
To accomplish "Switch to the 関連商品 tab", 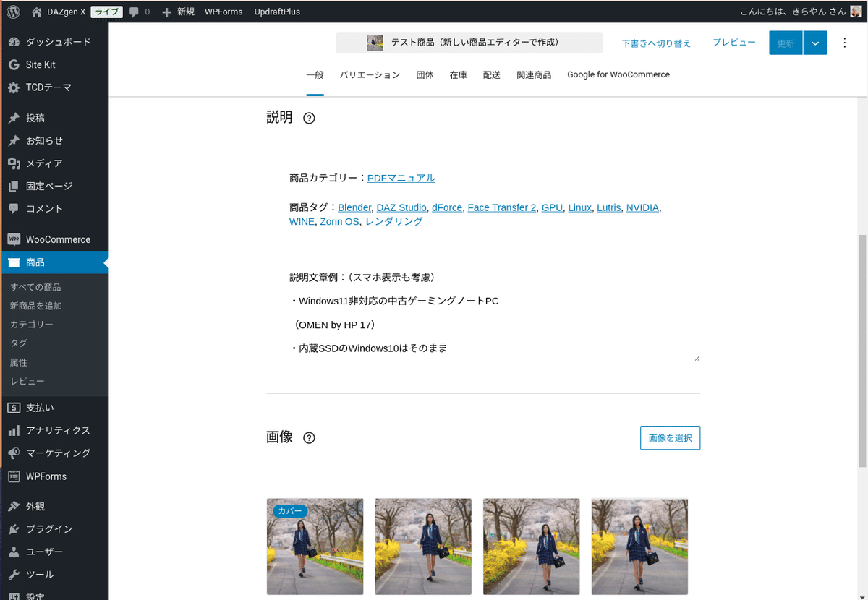I will [x=534, y=74].
